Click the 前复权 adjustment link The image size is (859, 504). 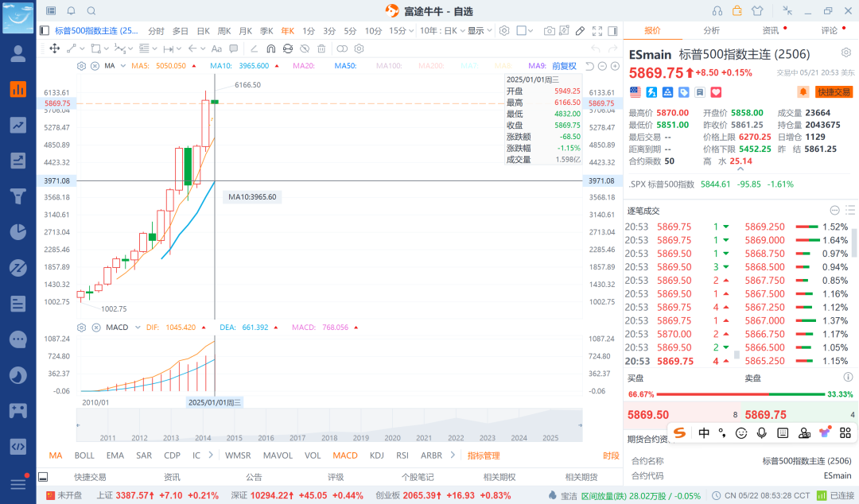tap(564, 66)
